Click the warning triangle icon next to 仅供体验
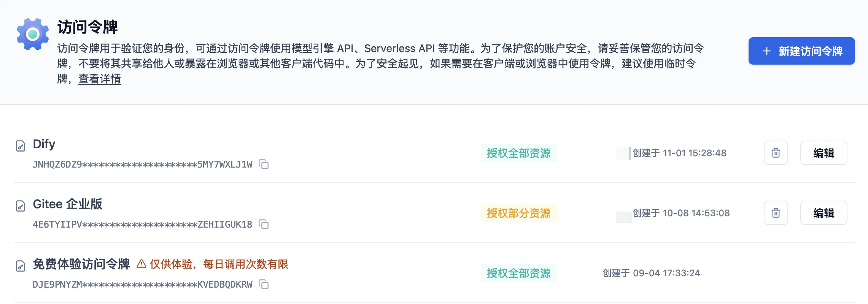Viewport: 868px width, 304px height. point(141,264)
